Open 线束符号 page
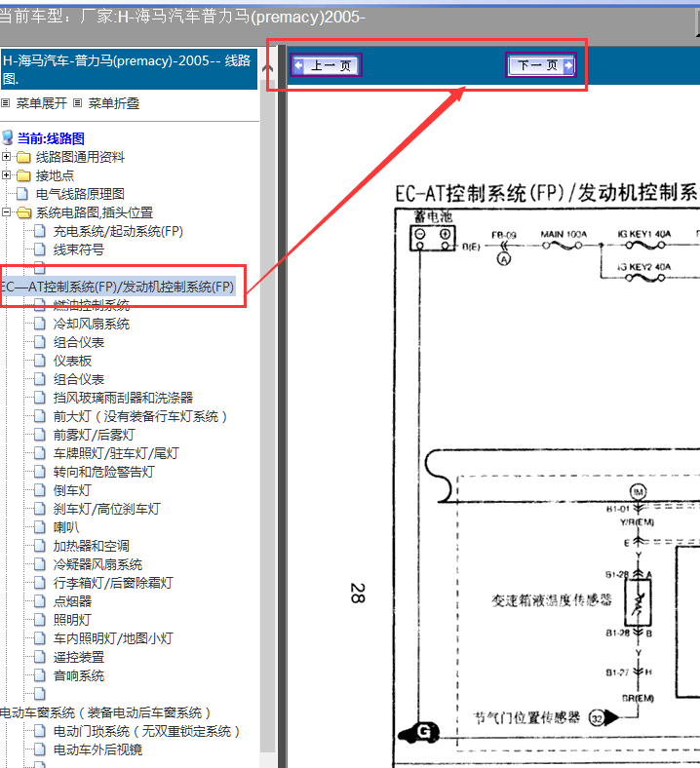 pos(78,250)
